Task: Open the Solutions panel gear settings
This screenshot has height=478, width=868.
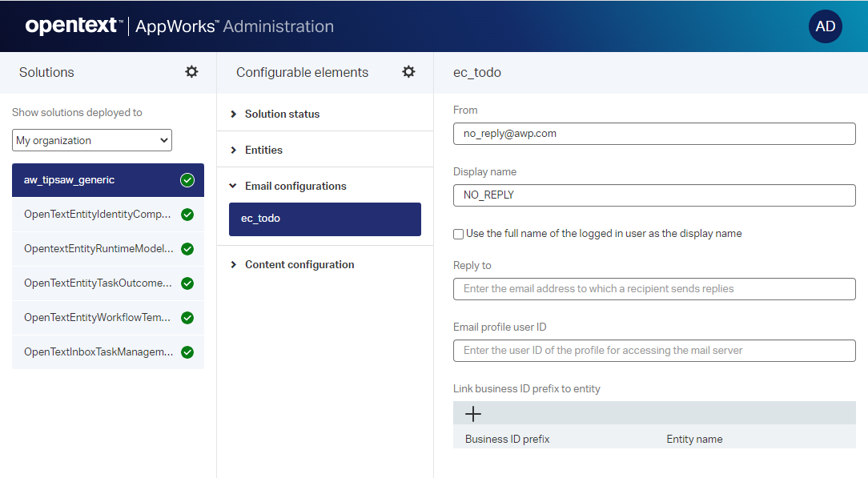Action: (x=191, y=72)
